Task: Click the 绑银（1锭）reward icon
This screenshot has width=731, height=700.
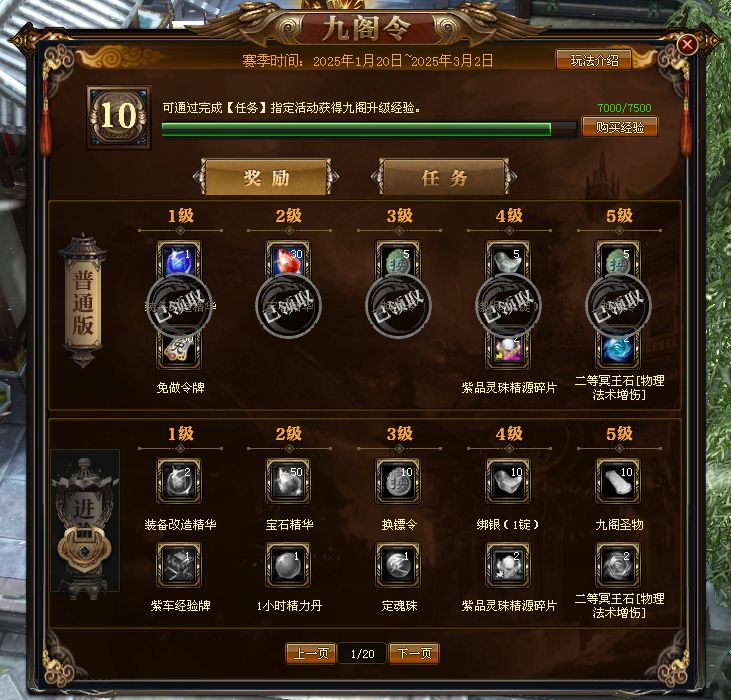Action: point(508,481)
